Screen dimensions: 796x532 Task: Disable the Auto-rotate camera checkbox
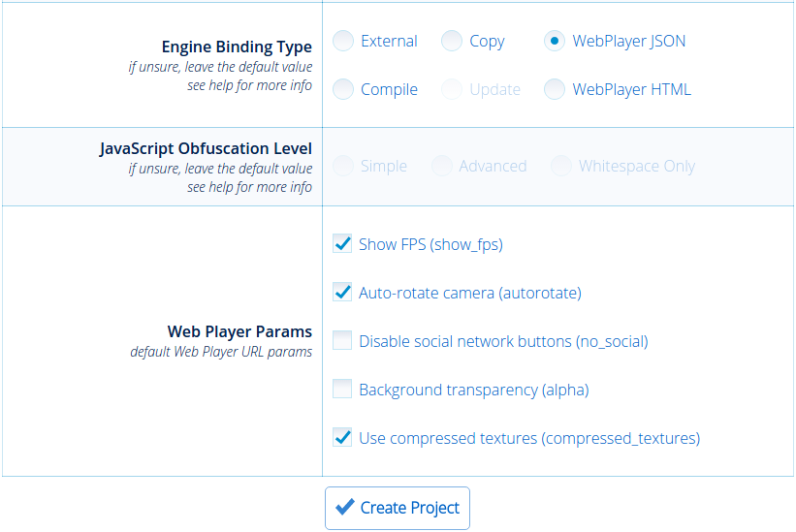click(342, 292)
